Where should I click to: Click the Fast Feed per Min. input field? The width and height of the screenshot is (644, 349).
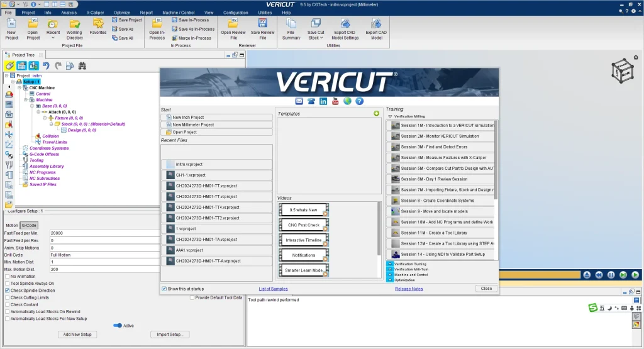[x=105, y=233]
